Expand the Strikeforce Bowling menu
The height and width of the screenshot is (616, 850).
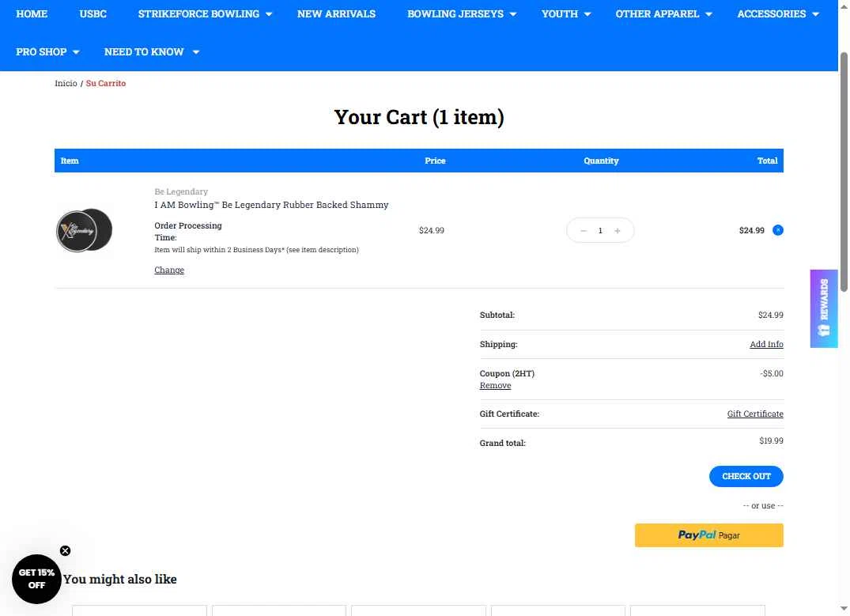pyautogui.click(x=205, y=13)
